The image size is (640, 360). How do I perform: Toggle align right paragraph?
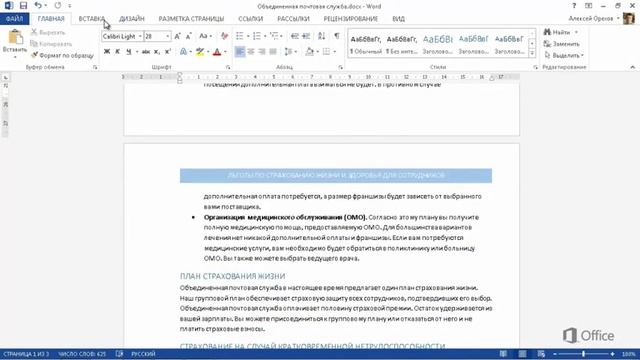[x=262, y=52]
